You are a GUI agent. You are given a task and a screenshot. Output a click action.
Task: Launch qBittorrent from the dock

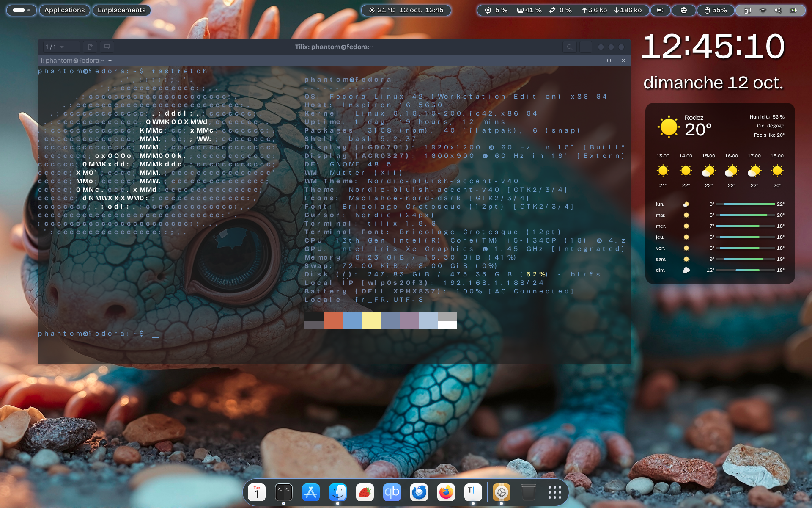click(x=392, y=492)
